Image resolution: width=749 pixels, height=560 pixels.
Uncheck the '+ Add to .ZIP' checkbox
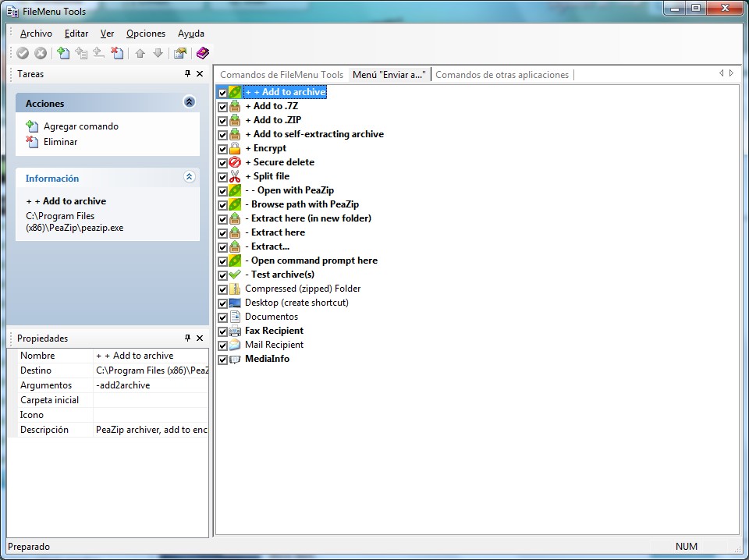pyautogui.click(x=222, y=121)
